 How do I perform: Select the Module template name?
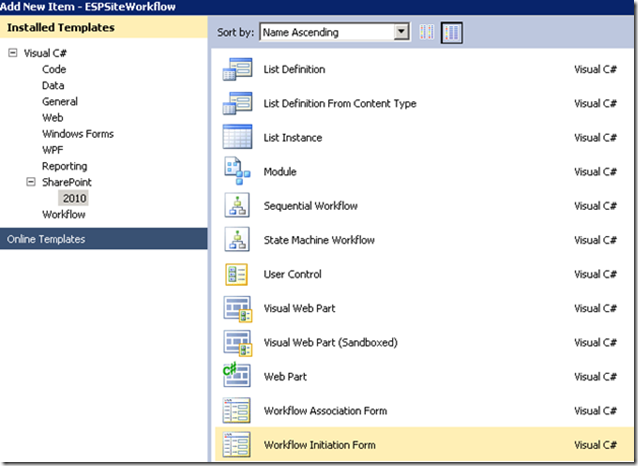click(x=280, y=172)
